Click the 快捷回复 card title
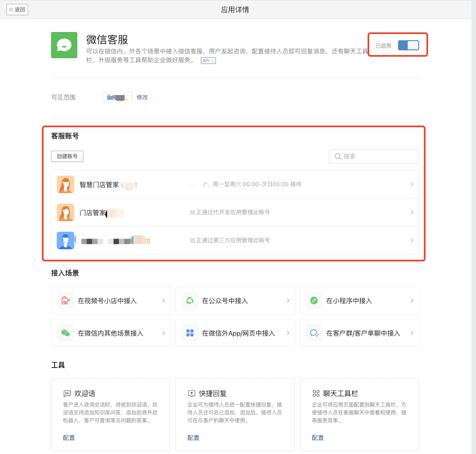The height and width of the screenshot is (454, 476). [213, 393]
